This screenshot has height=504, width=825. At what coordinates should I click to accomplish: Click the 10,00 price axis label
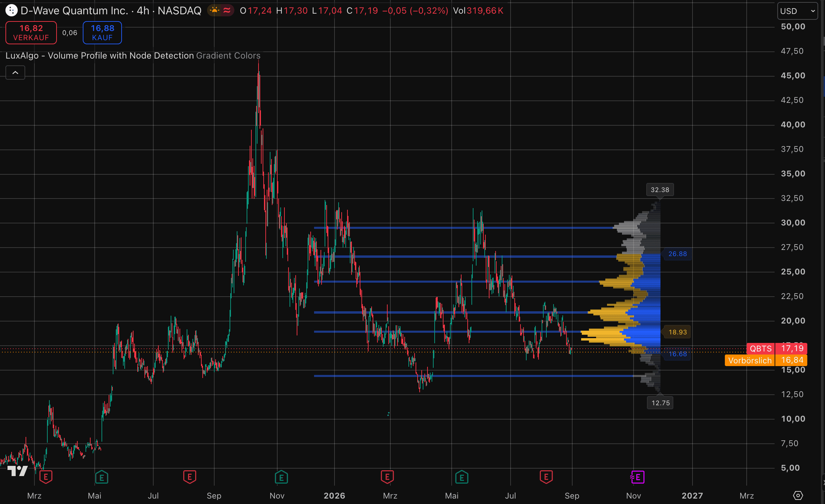coord(793,419)
